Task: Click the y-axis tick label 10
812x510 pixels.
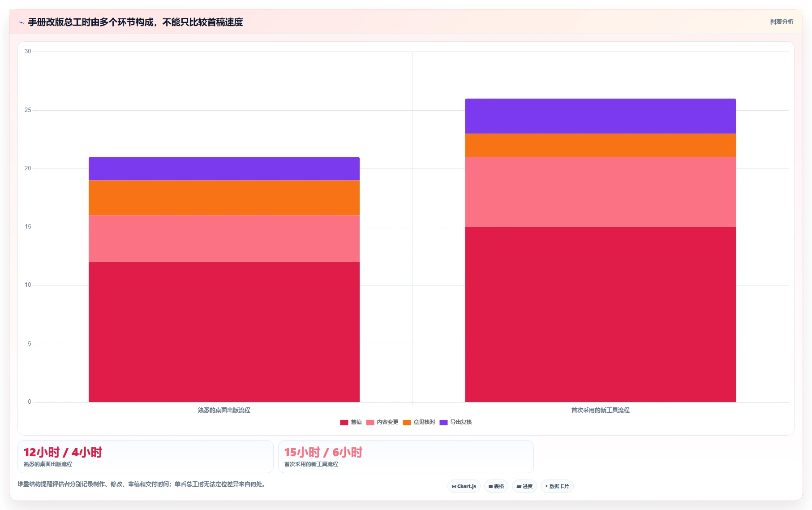Action: click(x=28, y=285)
